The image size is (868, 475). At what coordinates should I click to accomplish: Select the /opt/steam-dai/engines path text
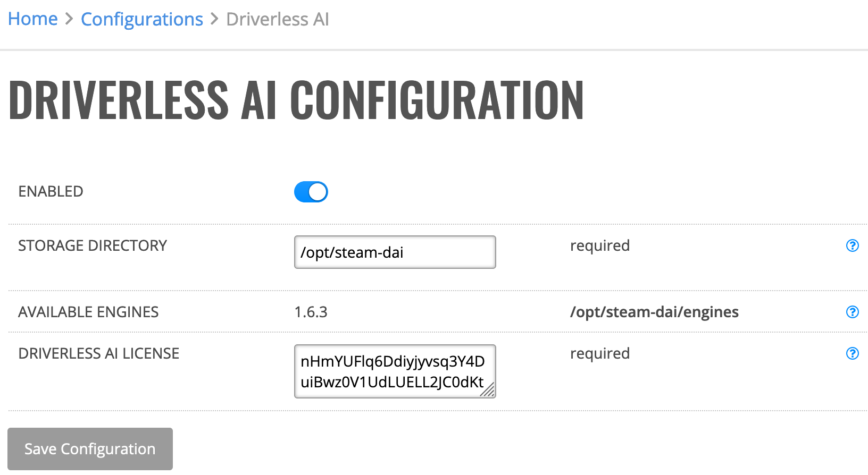click(654, 312)
